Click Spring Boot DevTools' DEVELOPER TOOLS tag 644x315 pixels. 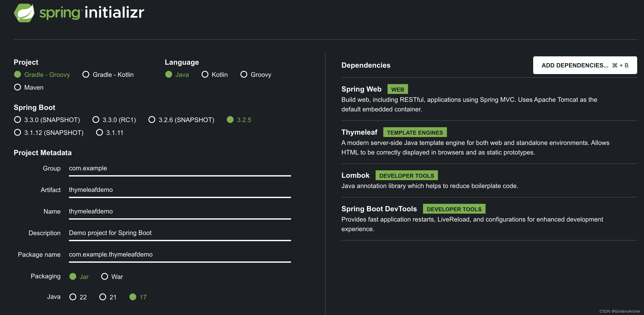pos(454,209)
